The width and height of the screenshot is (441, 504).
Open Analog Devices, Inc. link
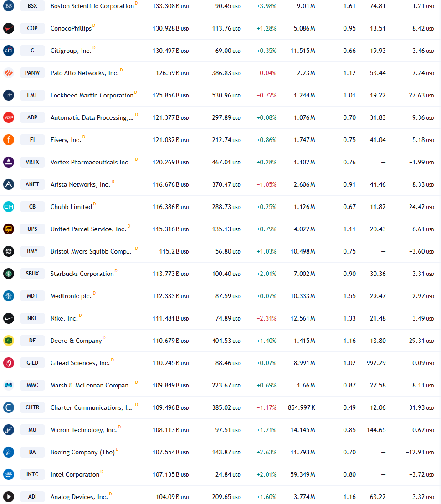(79, 497)
